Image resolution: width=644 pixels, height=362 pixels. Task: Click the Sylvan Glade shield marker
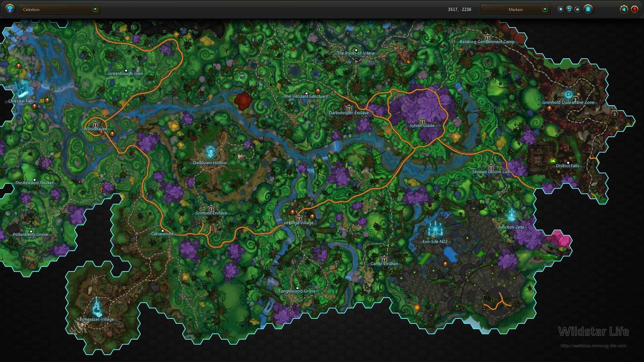422,122
